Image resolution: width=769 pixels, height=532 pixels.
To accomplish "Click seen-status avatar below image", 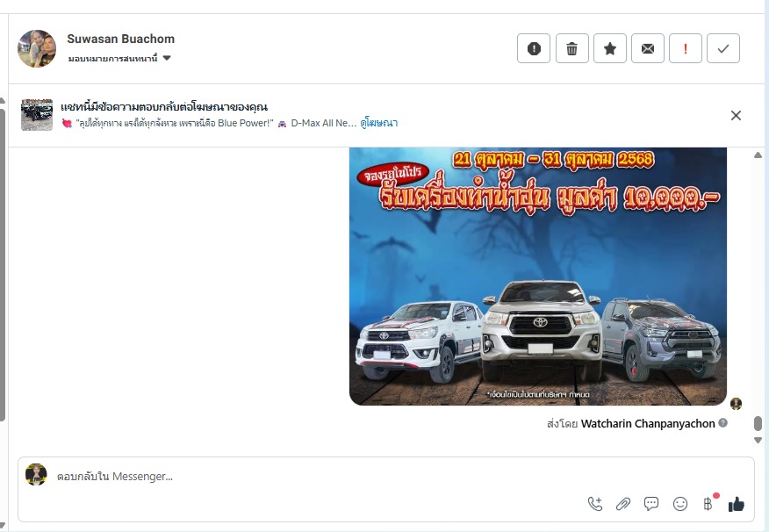I will (736, 404).
